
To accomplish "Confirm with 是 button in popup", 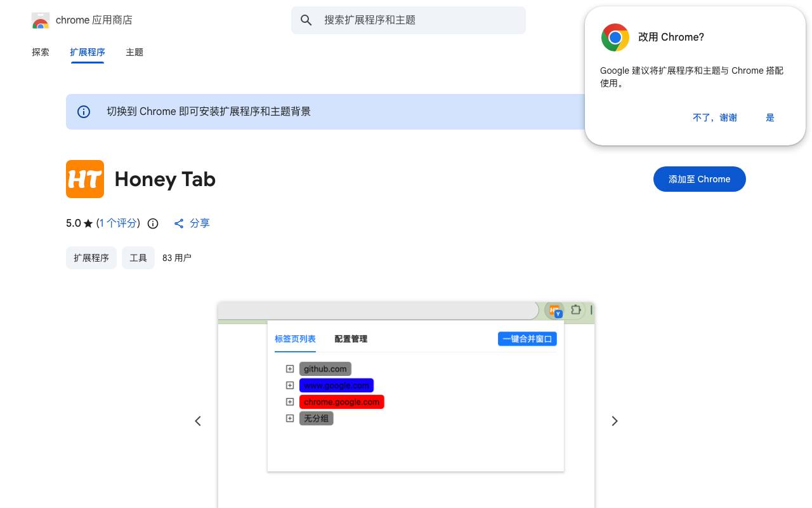I will (770, 117).
